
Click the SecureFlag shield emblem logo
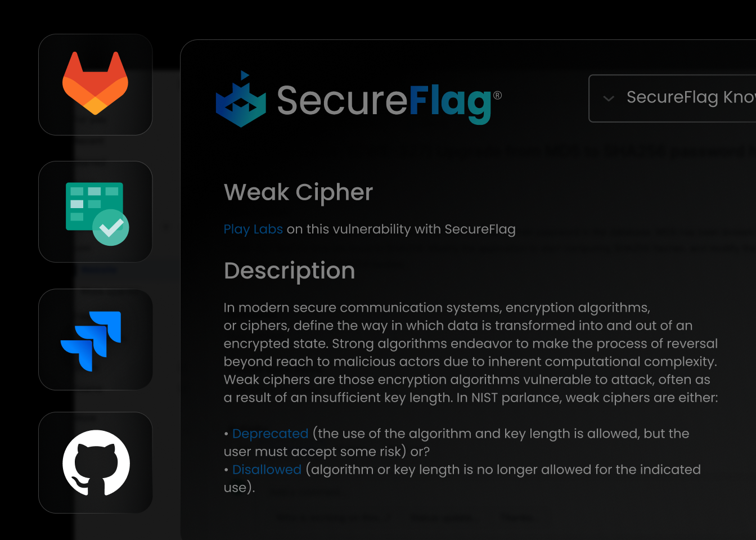[x=241, y=100]
